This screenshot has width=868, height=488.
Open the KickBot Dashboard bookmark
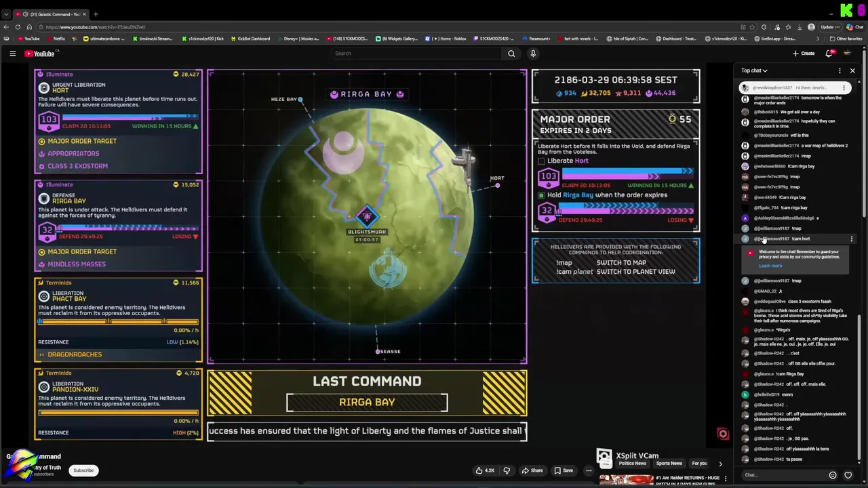pos(250,39)
